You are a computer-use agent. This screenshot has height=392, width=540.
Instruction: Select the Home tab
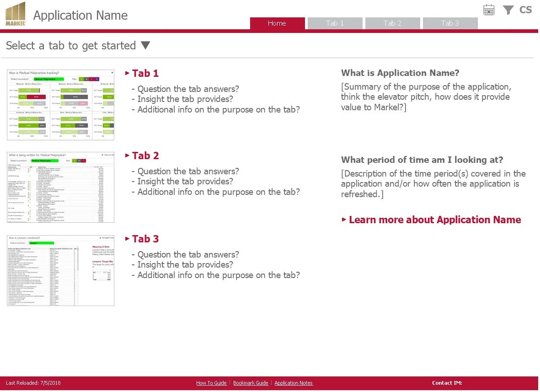(x=277, y=23)
